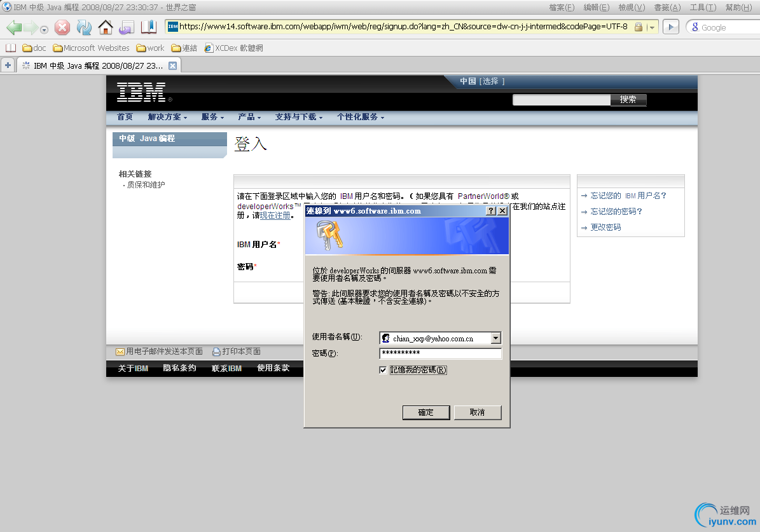Screen dimensions: 760x532
Task: Open the navigation history dropdown arrow
Action: [44, 30]
